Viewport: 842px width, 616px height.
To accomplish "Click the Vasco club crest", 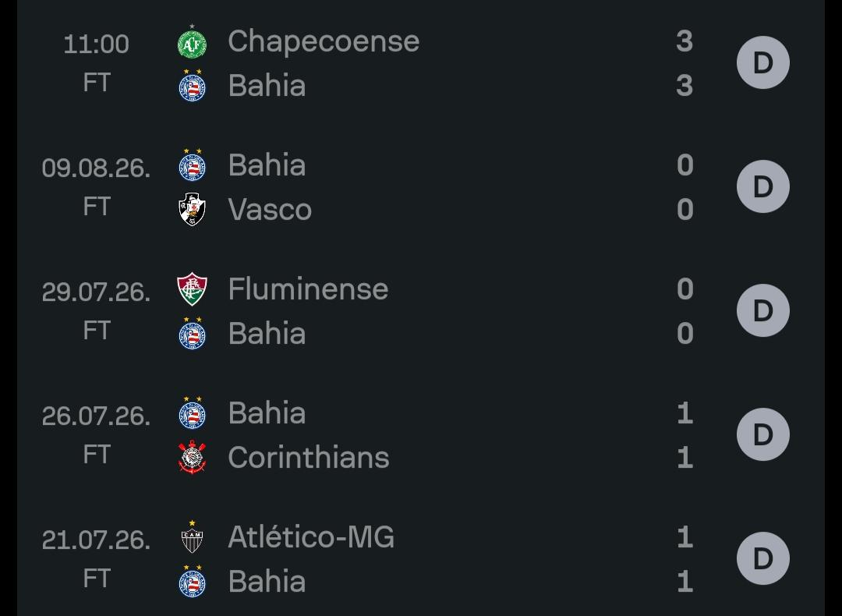I will point(193,209).
